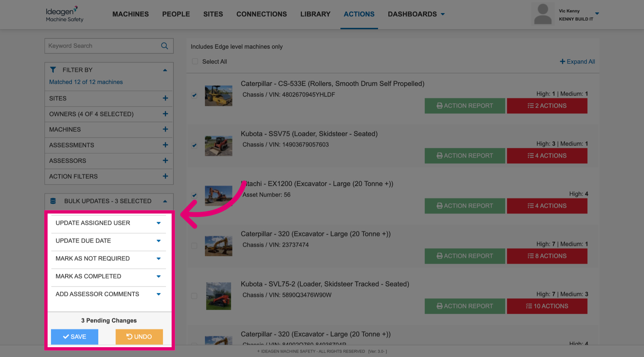Uncheck the Hitachi EX1200 machine checkbox
This screenshot has height=357, width=644.
[194, 195]
